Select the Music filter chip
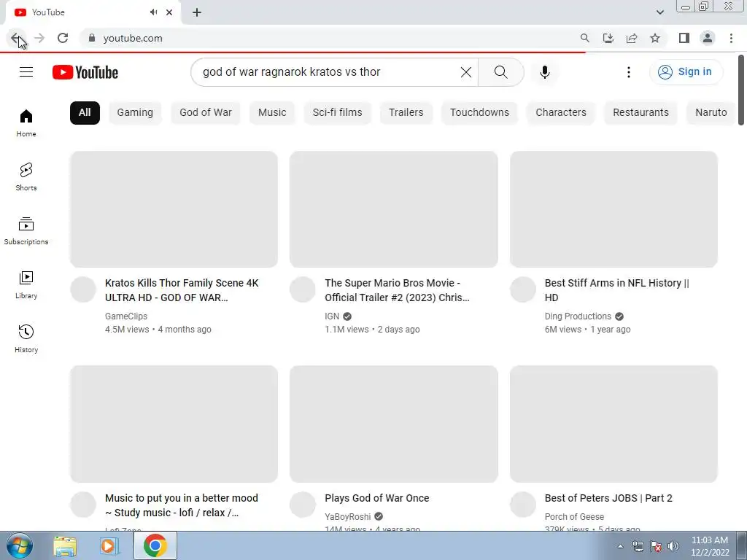The width and height of the screenshot is (747, 560). click(x=272, y=113)
